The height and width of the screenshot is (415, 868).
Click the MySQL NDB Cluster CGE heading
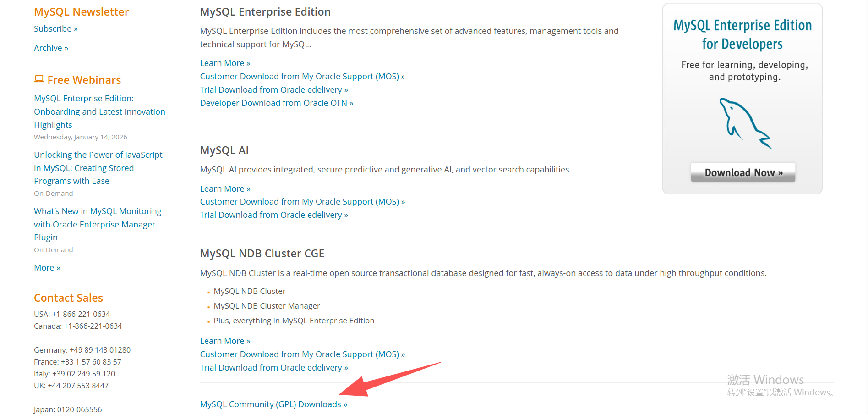click(x=262, y=254)
